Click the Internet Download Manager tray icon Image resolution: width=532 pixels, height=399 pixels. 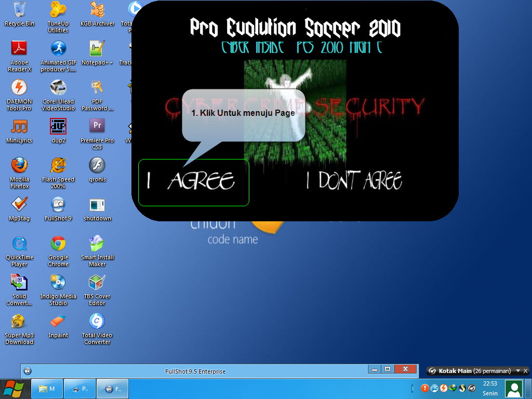[x=453, y=388]
